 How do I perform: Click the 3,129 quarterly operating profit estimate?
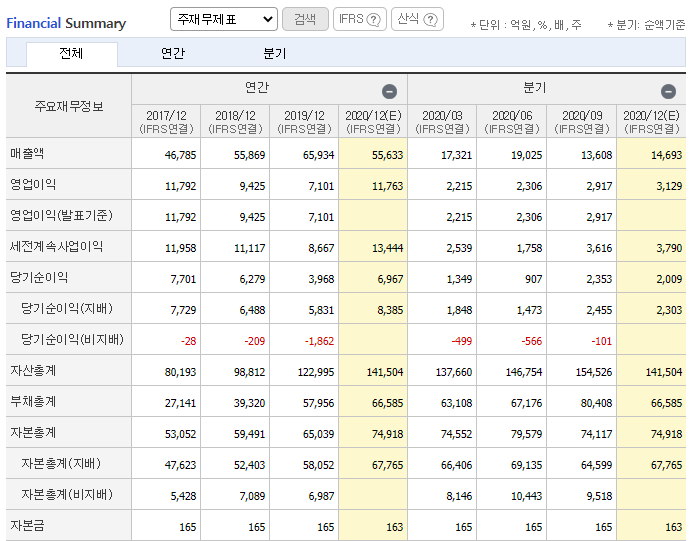point(669,186)
